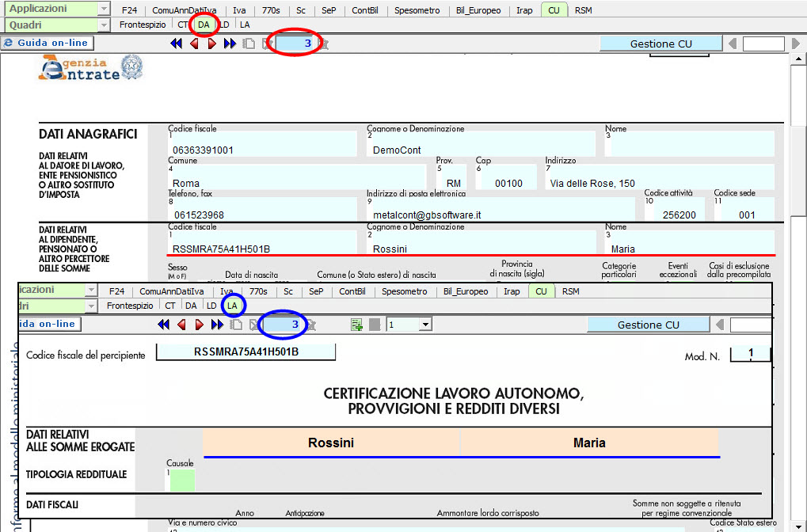Click the Codice fiscale del percipiente field
The width and height of the screenshot is (807, 532).
[x=246, y=352]
